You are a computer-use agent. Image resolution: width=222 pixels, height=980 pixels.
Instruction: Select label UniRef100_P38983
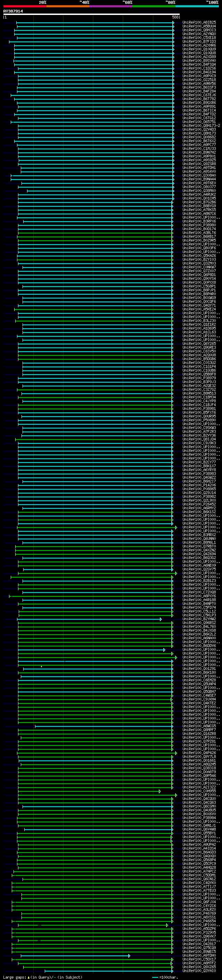pyautogui.click(x=199, y=473)
